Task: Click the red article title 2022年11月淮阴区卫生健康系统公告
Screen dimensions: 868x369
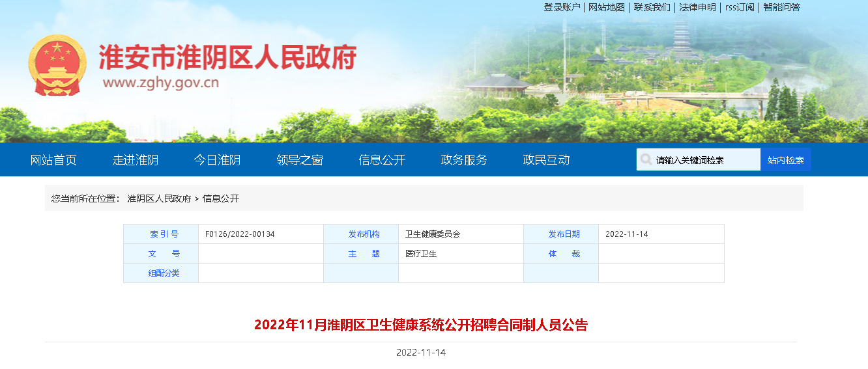Action: point(421,325)
